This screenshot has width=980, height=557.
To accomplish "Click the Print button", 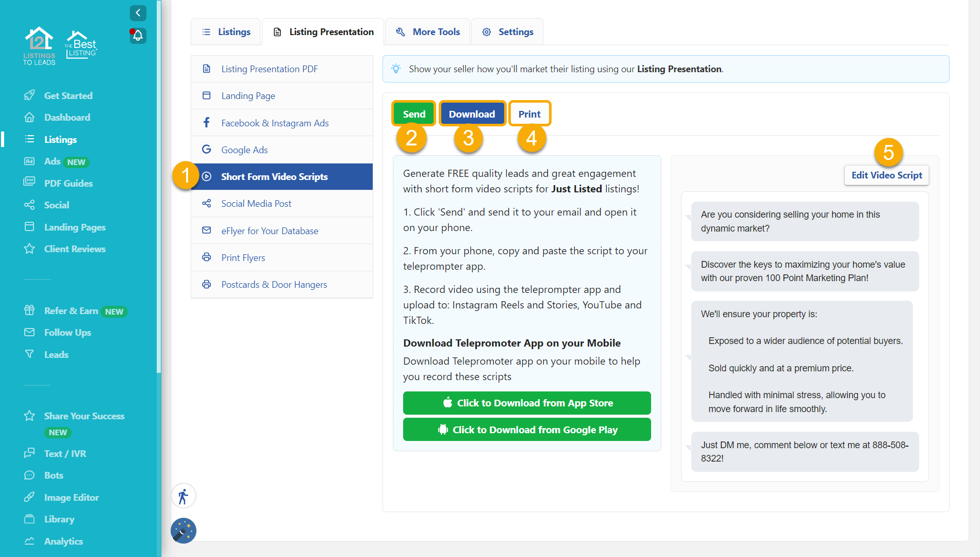I will pos(529,114).
